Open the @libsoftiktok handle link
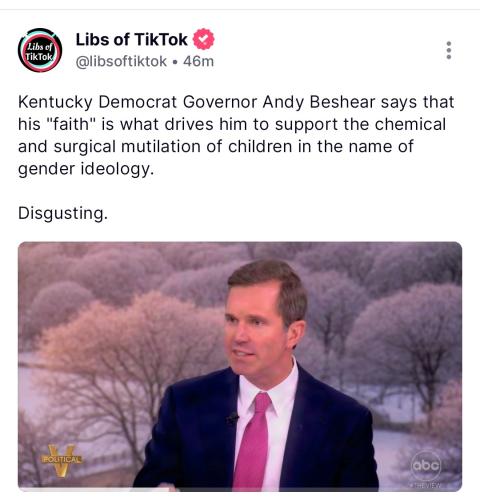The height and width of the screenshot is (500, 480). pyautogui.click(x=121, y=61)
